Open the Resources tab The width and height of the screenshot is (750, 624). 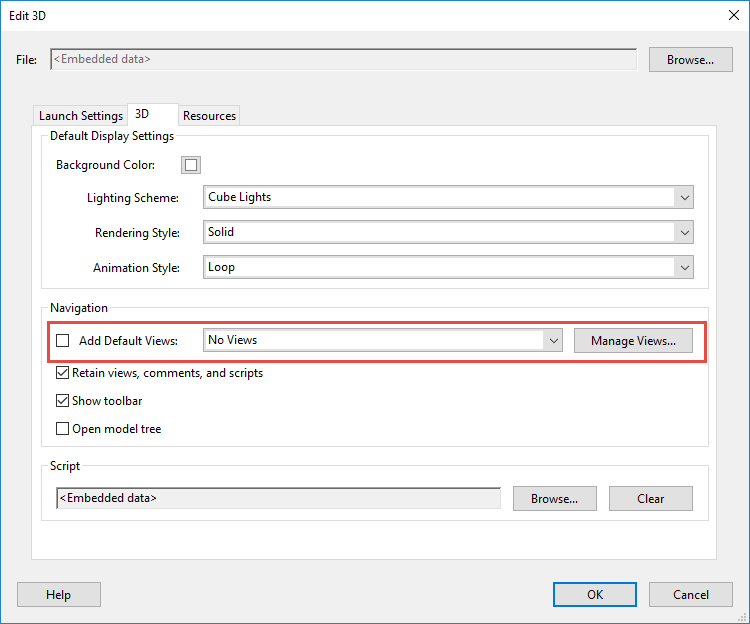[x=209, y=116]
